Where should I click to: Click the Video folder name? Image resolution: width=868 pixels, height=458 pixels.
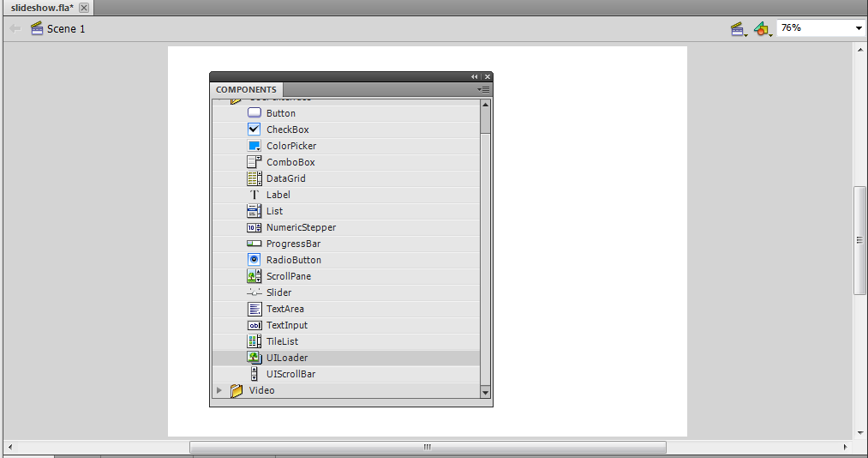tap(262, 390)
